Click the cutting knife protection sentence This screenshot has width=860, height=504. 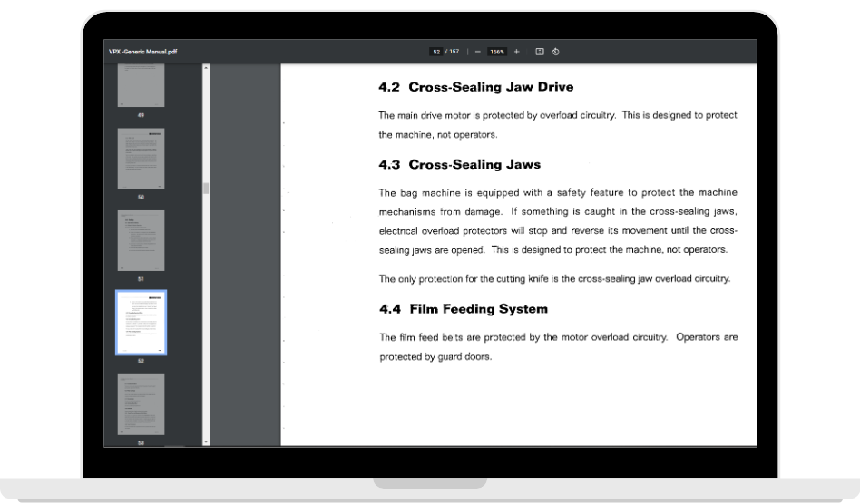(x=553, y=279)
